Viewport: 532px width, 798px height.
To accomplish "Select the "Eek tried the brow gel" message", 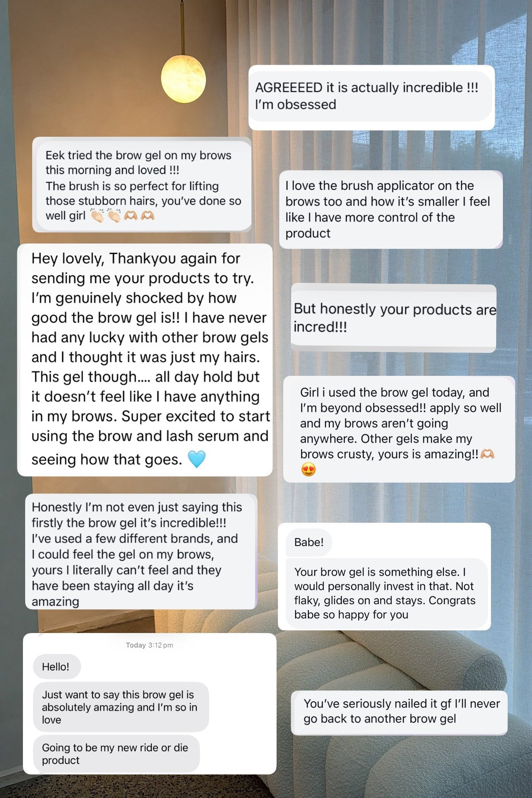I will (143, 185).
